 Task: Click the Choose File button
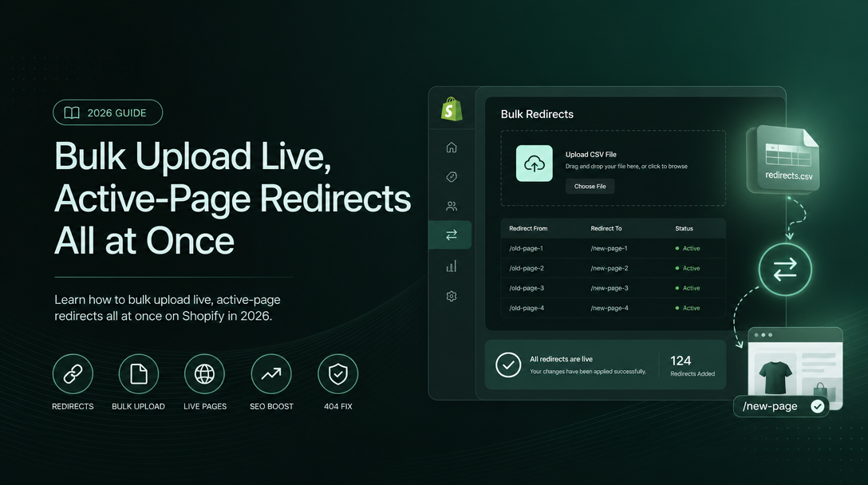pos(590,186)
